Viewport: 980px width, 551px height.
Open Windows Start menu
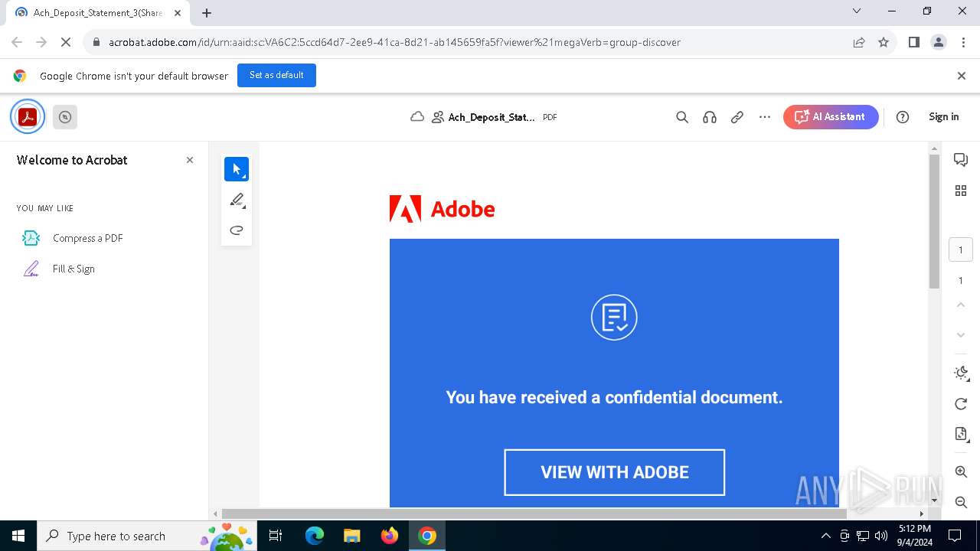tap(18, 536)
